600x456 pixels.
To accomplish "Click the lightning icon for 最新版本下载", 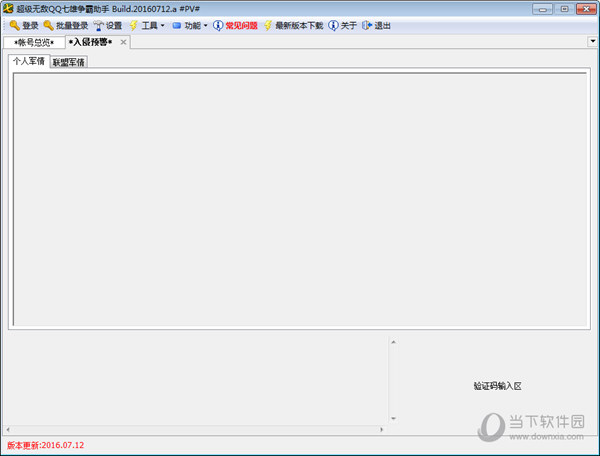I will point(268,26).
